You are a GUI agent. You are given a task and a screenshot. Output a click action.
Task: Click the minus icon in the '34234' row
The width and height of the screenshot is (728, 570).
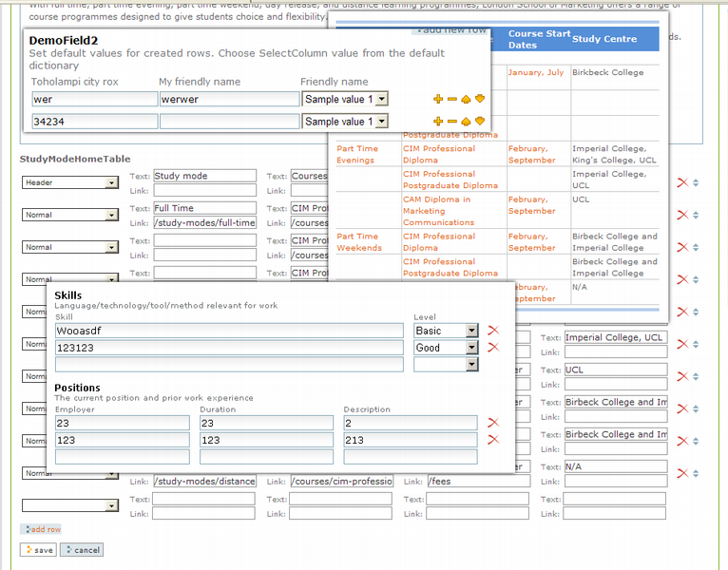click(x=452, y=122)
